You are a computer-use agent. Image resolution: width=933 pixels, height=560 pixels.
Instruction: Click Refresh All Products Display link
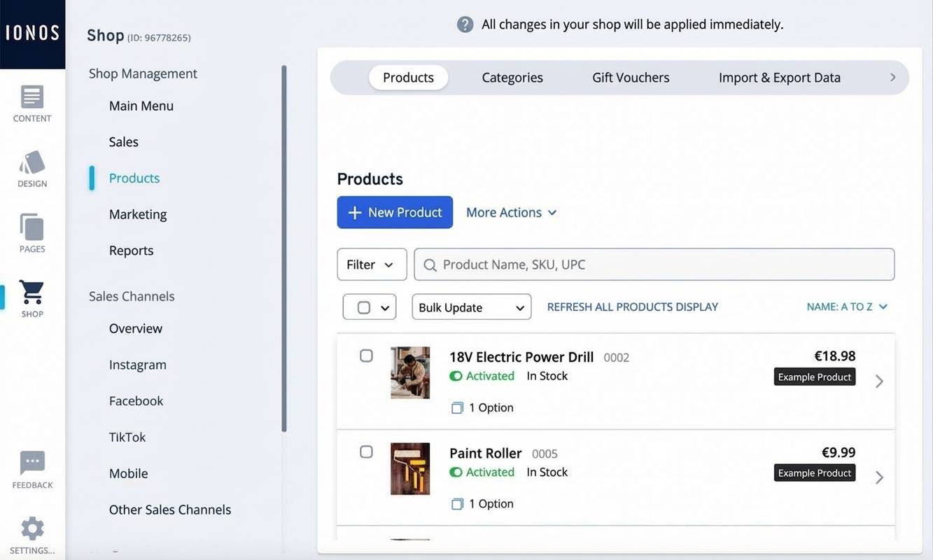pos(632,307)
